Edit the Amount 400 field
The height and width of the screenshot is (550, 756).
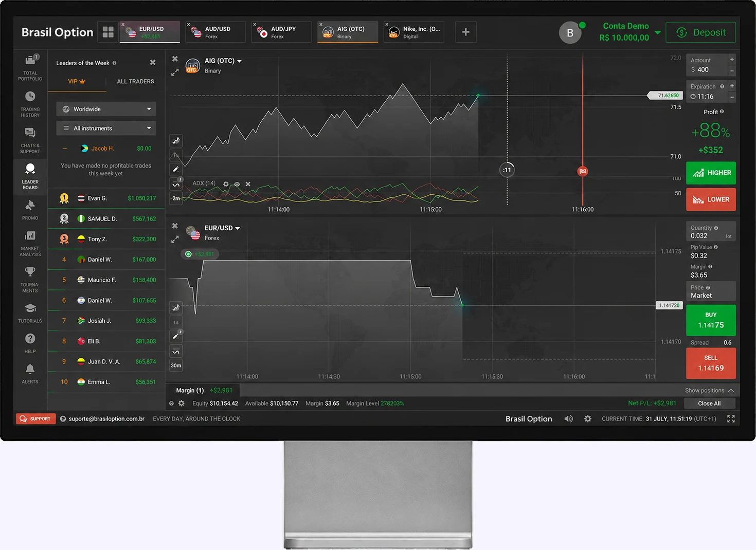tap(707, 65)
